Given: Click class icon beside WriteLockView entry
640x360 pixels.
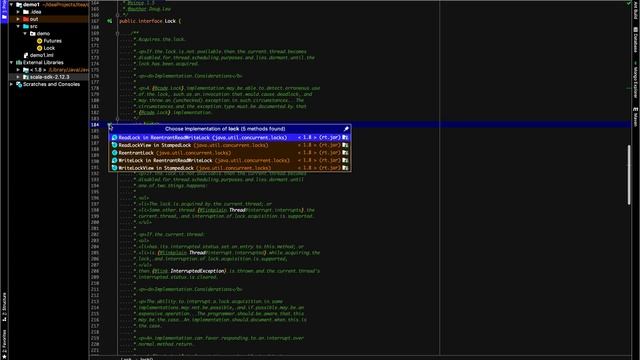Looking at the screenshot, I should (x=115, y=168).
